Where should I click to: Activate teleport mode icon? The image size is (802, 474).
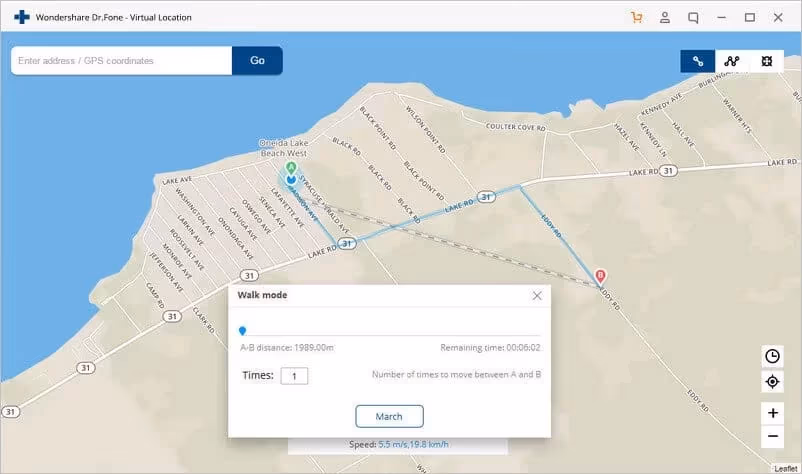(x=766, y=61)
